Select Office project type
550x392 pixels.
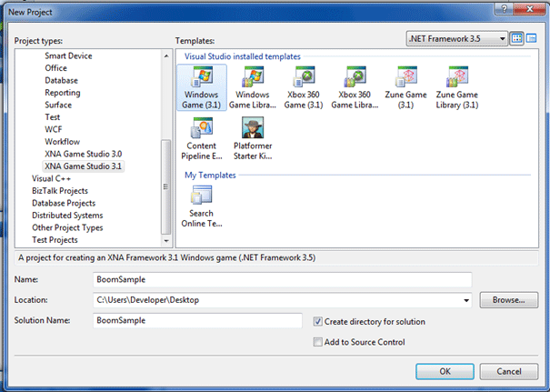[x=55, y=68]
